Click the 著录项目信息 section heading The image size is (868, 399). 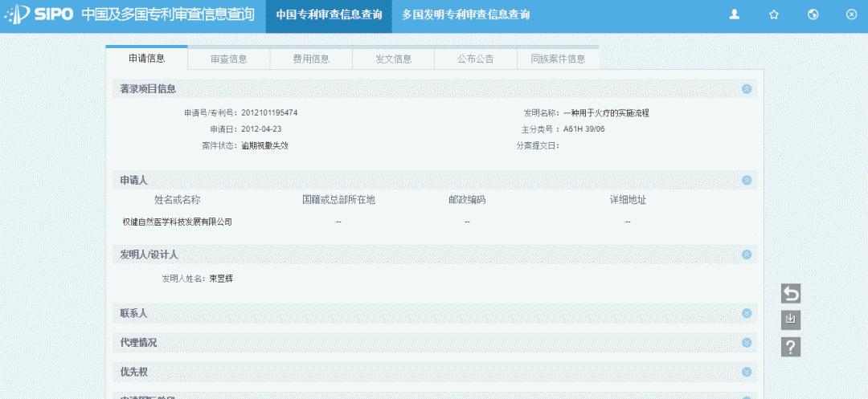click(x=148, y=89)
